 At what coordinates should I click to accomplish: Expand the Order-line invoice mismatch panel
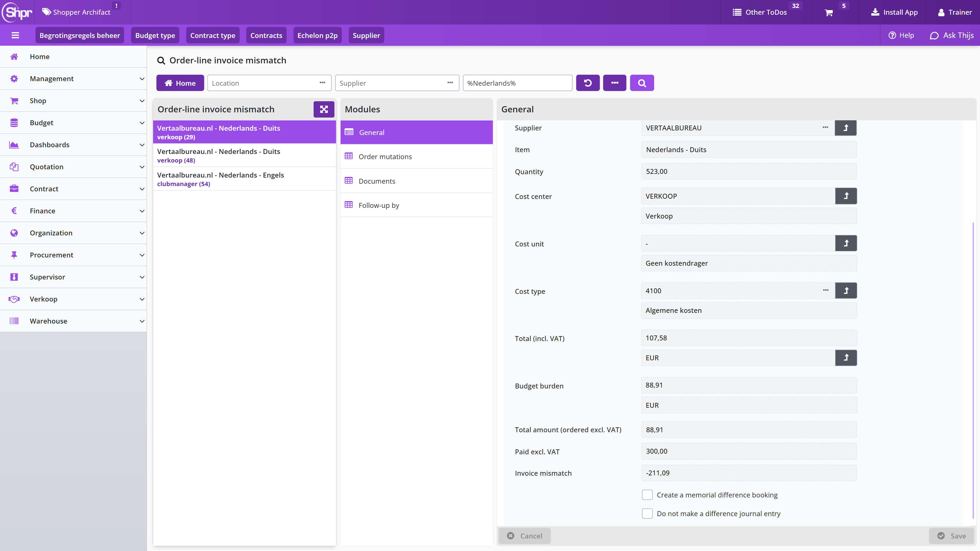point(324,109)
